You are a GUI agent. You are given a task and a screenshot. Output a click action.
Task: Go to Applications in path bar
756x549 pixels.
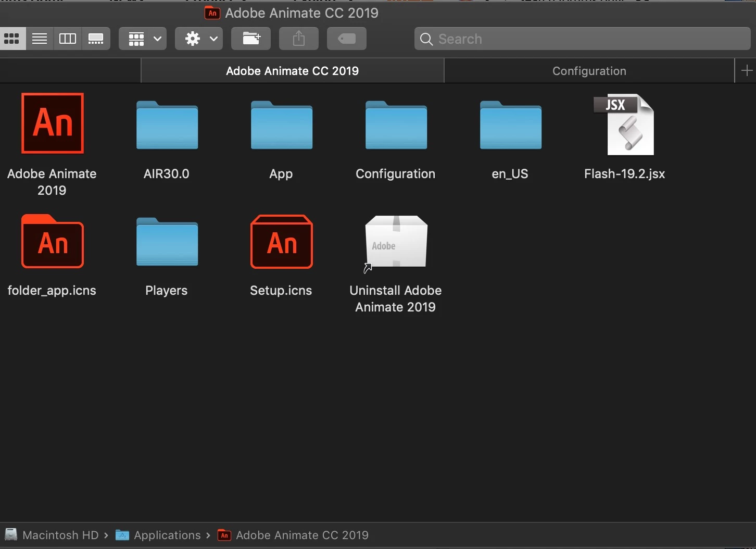(x=158, y=535)
